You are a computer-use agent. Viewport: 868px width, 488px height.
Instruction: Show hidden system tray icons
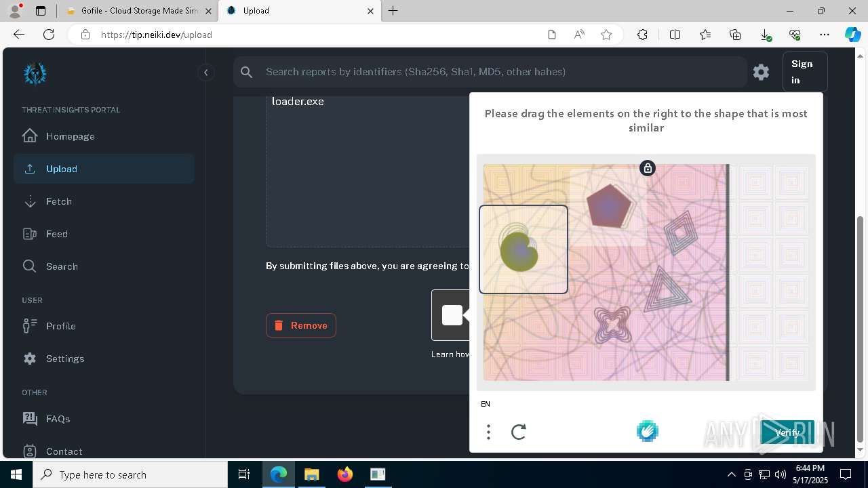click(731, 474)
